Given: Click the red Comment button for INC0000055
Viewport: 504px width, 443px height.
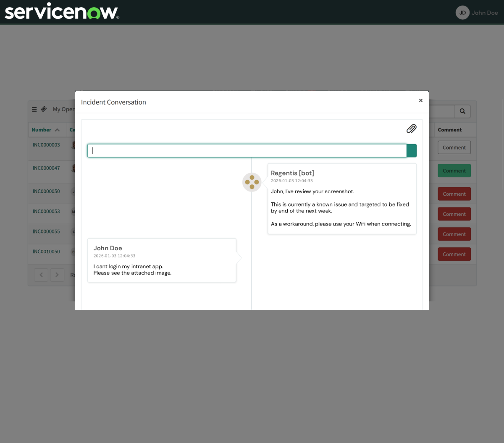Looking at the screenshot, I should (454, 234).
